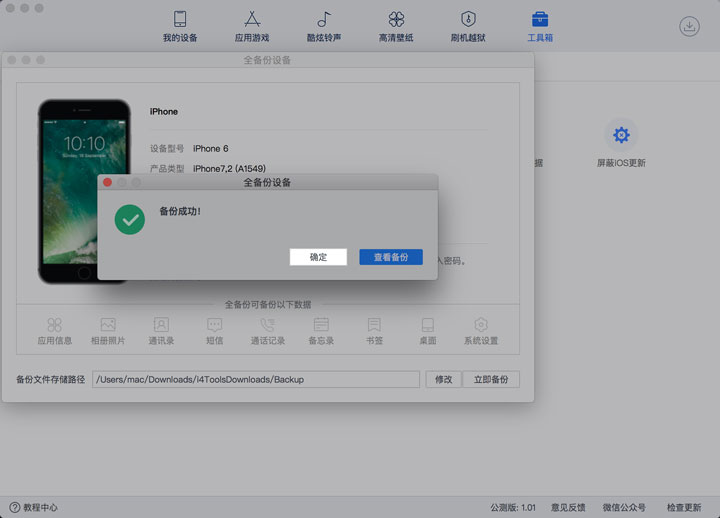Select 相册照片 photos icon

tap(108, 325)
